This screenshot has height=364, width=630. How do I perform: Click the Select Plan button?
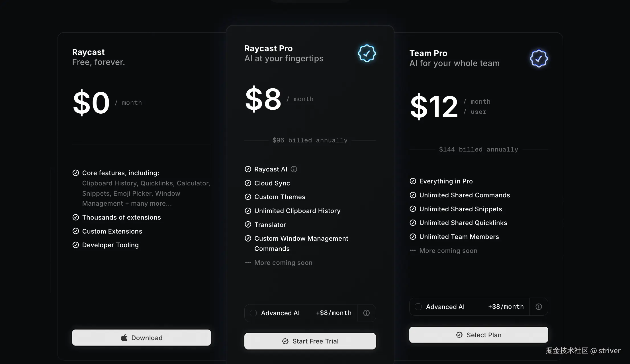tap(478, 335)
